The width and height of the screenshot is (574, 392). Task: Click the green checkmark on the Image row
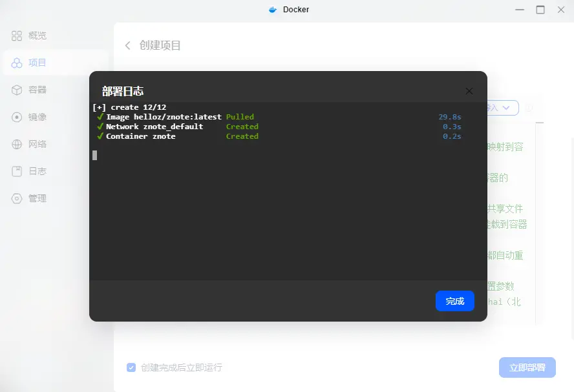[100, 117]
